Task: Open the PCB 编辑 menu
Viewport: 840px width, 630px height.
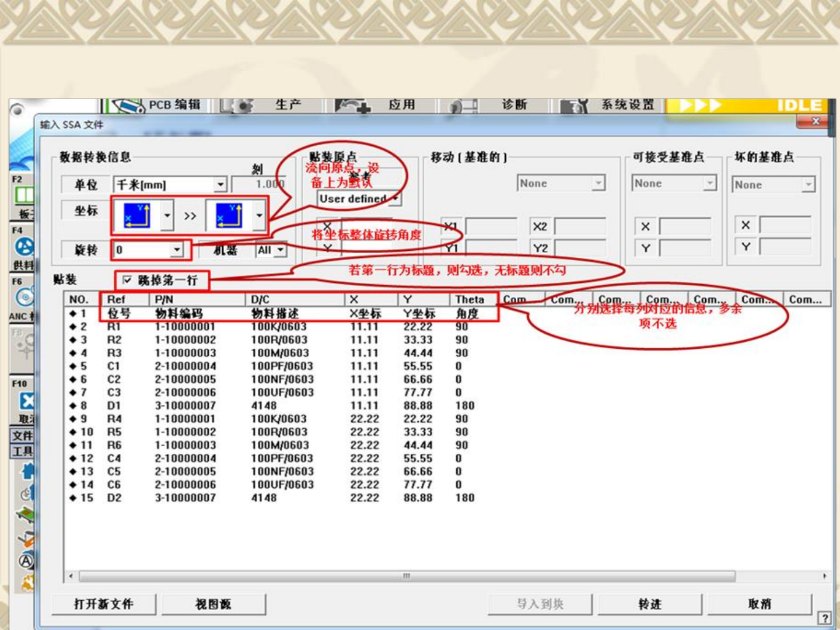Action: coord(174,105)
